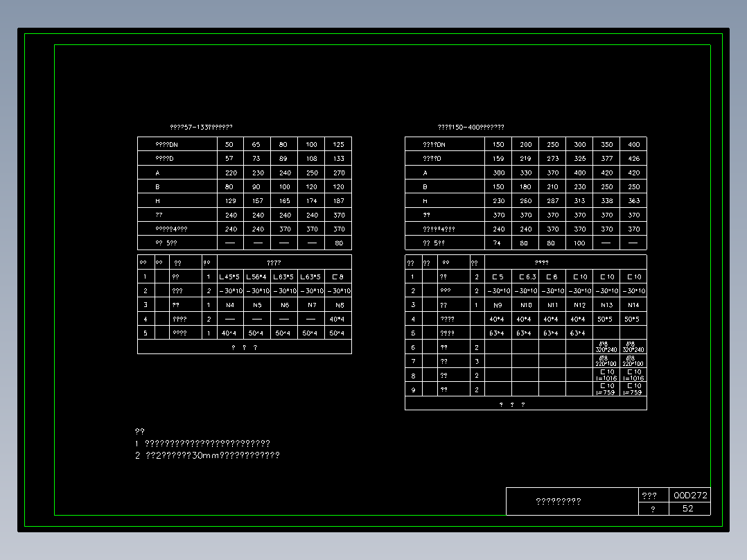Image resolution: width=747 pixels, height=560 pixels.
Task: Click the DN value 125
Action: [338, 144]
